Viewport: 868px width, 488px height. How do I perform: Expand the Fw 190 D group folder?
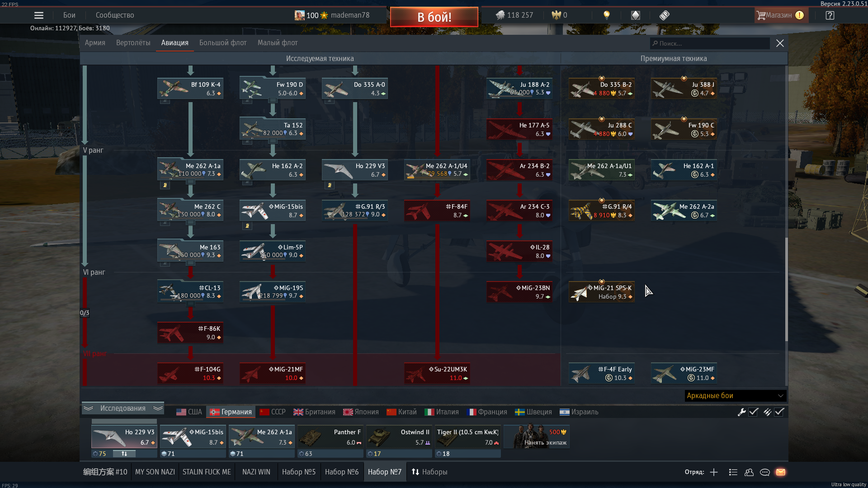(273, 100)
